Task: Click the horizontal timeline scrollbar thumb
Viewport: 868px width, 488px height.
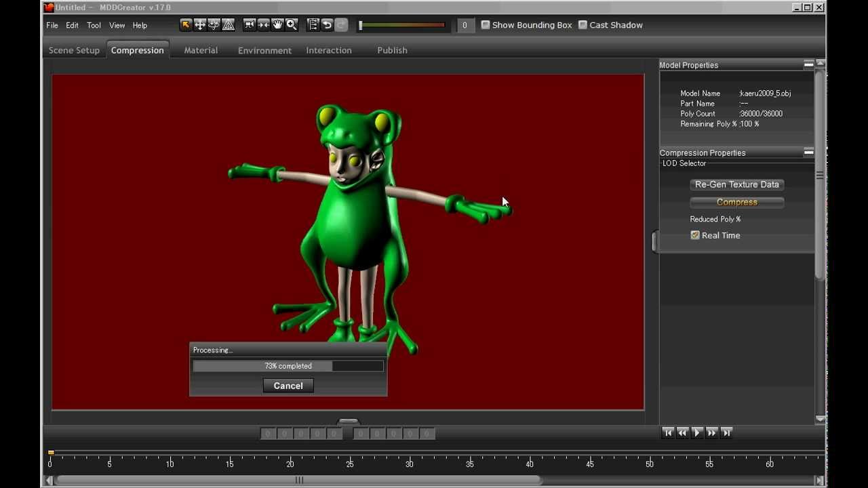Action: tap(298, 481)
